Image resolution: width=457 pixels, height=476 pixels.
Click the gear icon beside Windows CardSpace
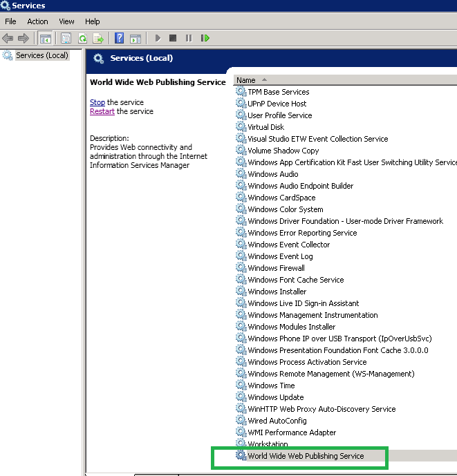coord(241,197)
